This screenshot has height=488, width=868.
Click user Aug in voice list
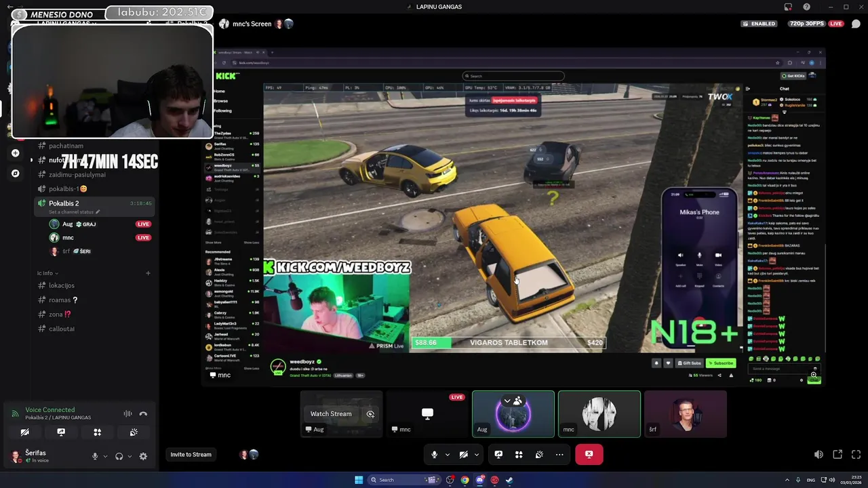(67, 224)
